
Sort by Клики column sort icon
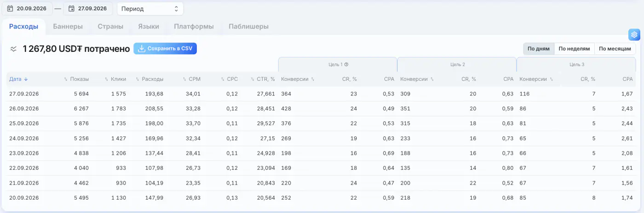pyautogui.click(x=107, y=79)
